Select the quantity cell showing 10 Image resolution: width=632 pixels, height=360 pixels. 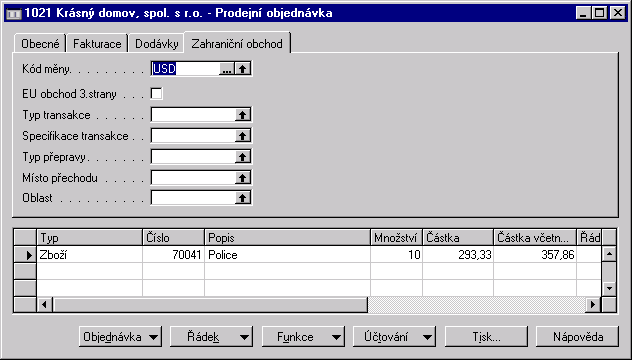(x=396, y=255)
